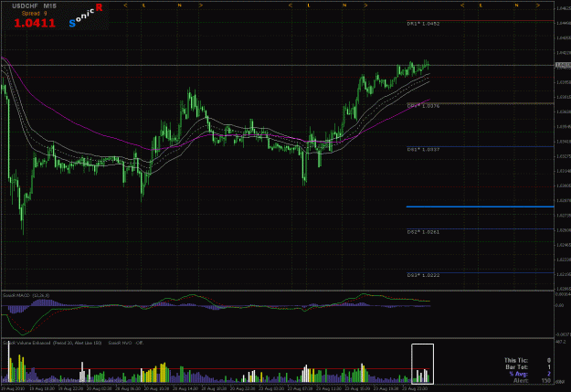Click the Alert 150 value row
The image size is (571, 392).
[x=532, y=381]
